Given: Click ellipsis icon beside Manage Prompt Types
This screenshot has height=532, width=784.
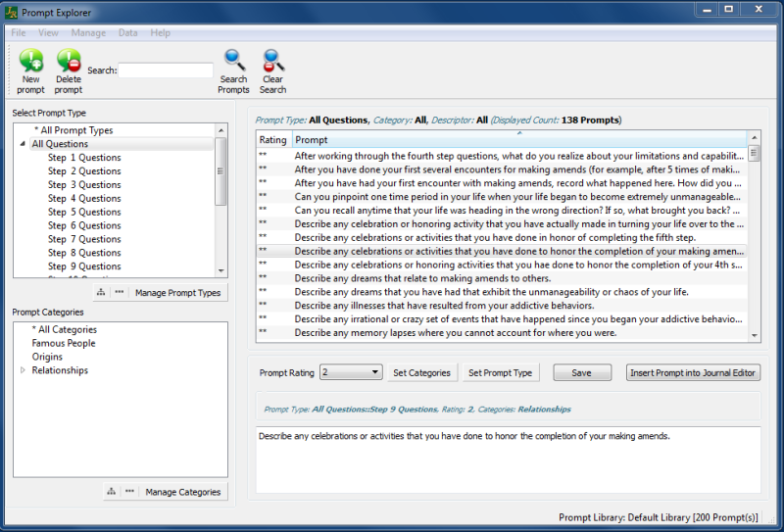Looking at the screenshot, I should (119, 292).
